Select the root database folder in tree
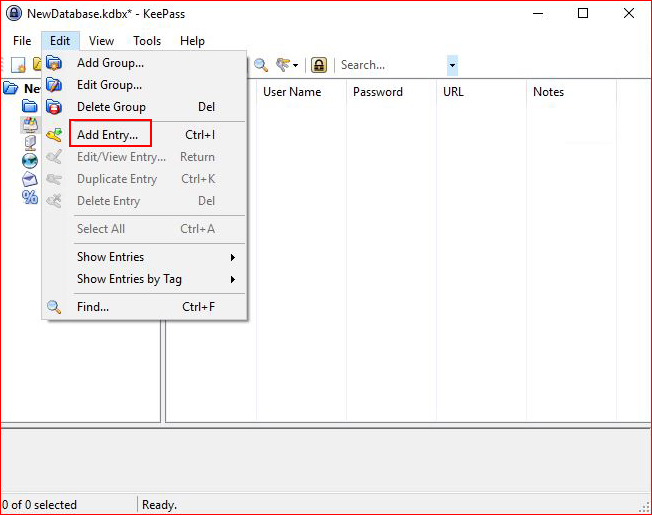The width and height of the screenshot is (652, 515). click(x=11, y=88)
